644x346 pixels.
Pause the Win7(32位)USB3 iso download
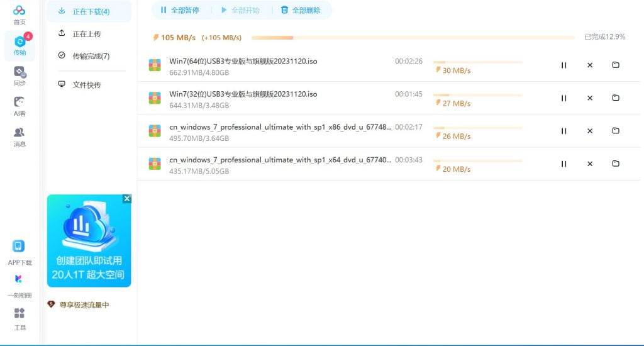click(x=563, y=98)
